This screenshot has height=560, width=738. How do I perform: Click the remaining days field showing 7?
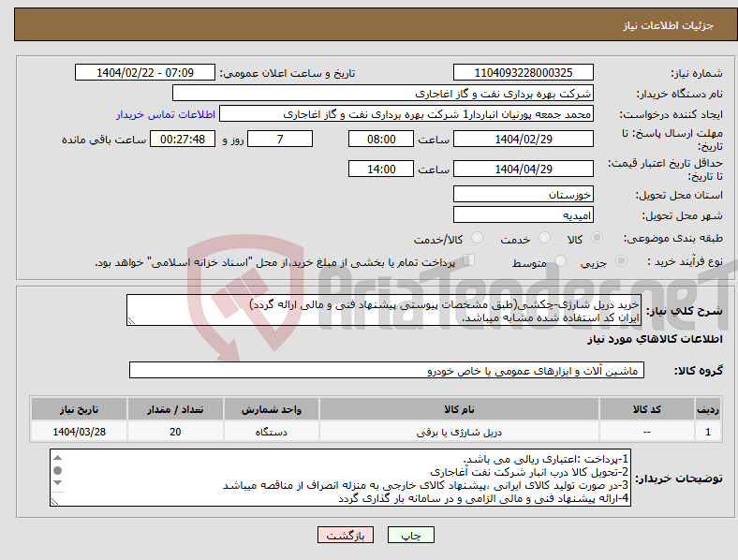tap(280, 139)
